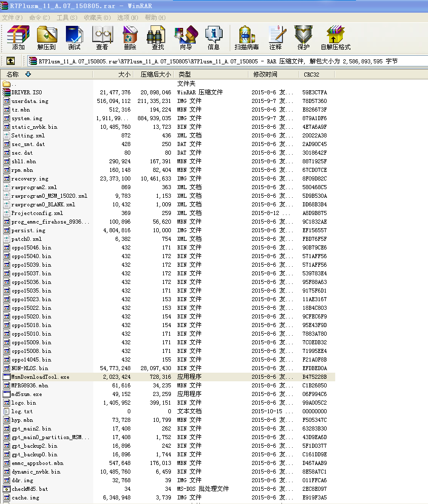This screenshot has height=504, width=428.
Task: Open the Favorites (收藏夹) menu
Action: (97, 18)
